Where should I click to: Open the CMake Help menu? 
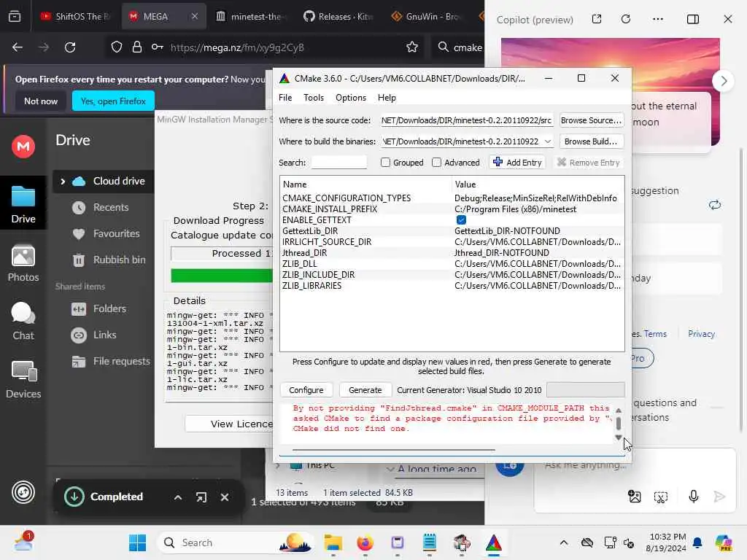pyautogui.click(x=387, y=98)
